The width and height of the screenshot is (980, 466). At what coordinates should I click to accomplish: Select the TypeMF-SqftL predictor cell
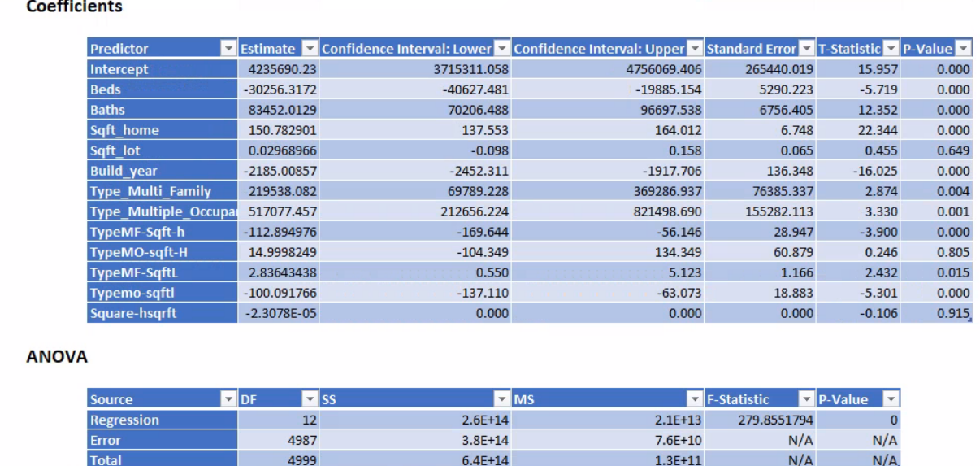[x=163, y=272]
